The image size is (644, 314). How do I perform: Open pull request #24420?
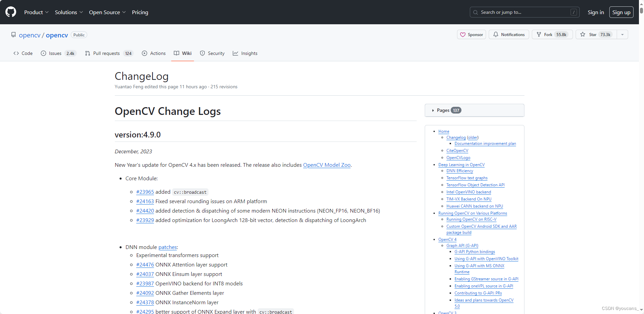pos(145,211)
